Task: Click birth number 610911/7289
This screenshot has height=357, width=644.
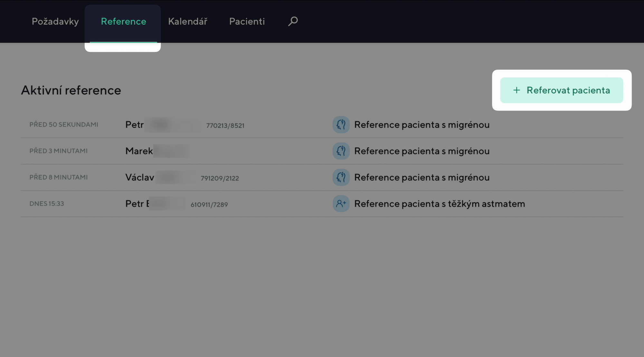Action: tap(209, 205)
